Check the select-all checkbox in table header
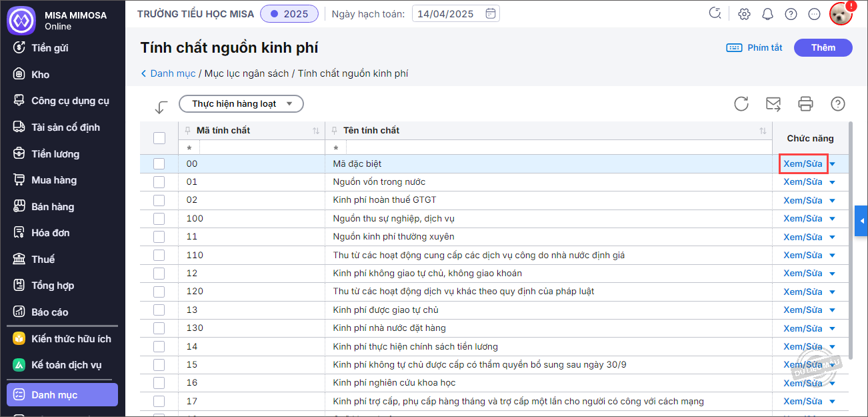This screenshot has width=868, height=417. (x=159, y=138)
